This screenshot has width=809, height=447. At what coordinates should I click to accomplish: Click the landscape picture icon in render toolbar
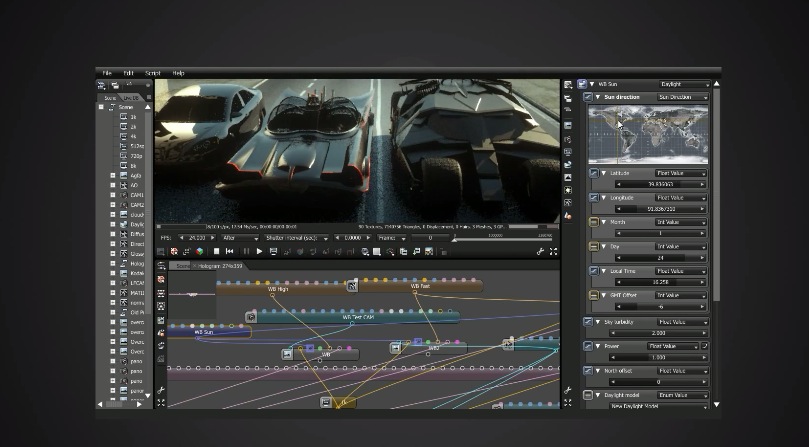[429, 251]
